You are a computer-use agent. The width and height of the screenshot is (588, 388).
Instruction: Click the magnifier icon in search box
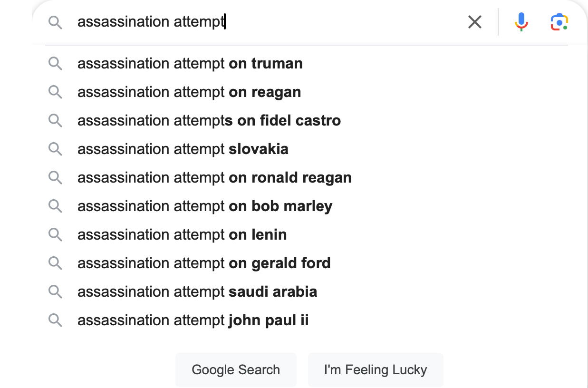coord(56,22)
